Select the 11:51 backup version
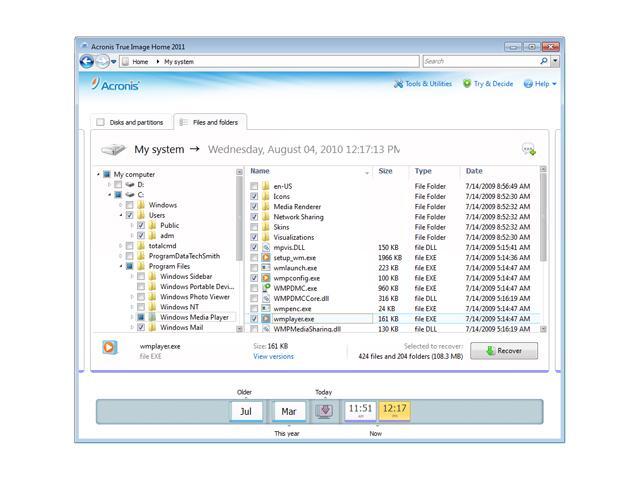The image size is (640, 480). (360, 411)
